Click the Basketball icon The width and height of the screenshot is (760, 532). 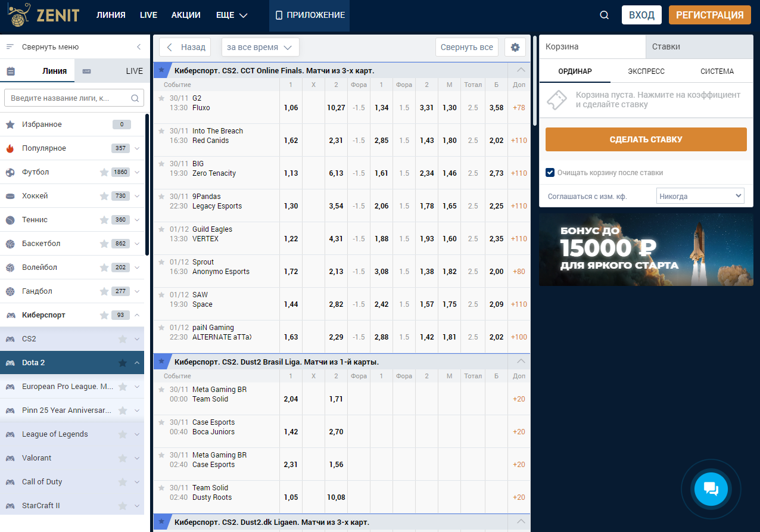point(10,244)
